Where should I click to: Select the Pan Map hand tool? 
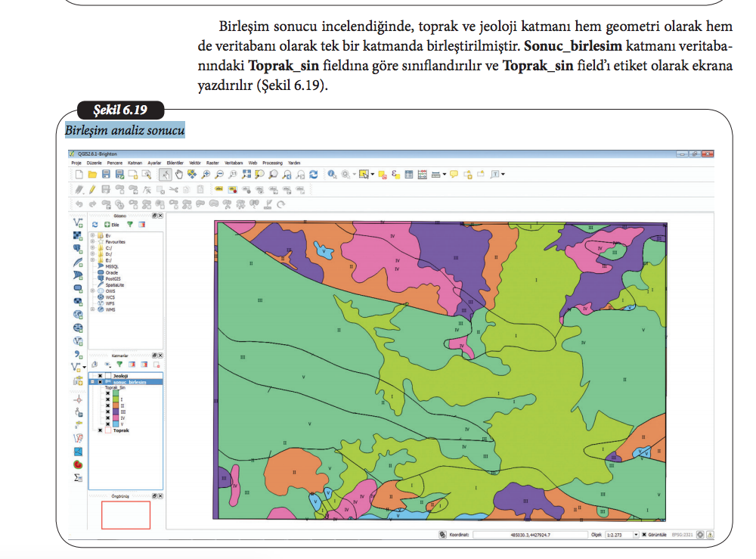[x=179, y=175]
